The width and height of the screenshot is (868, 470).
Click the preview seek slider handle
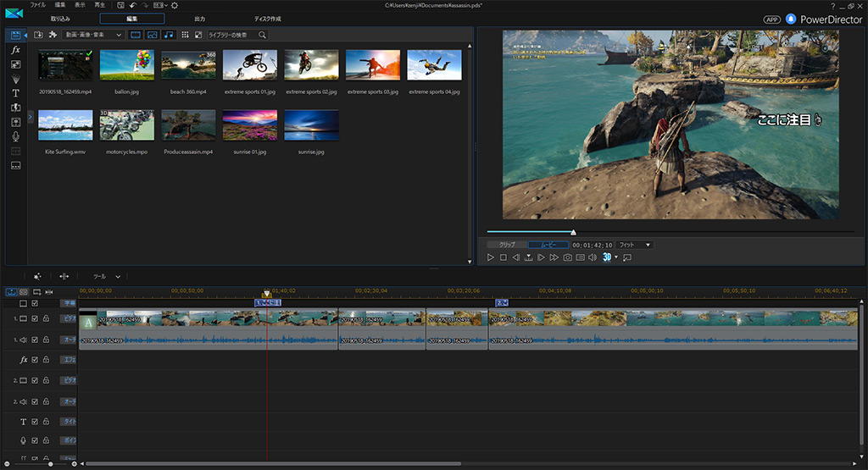click(573, 232)
